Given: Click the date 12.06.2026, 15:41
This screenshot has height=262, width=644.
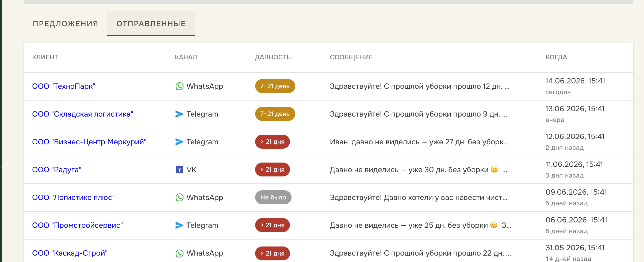Looking at the screenshot, I should (575, 137).
